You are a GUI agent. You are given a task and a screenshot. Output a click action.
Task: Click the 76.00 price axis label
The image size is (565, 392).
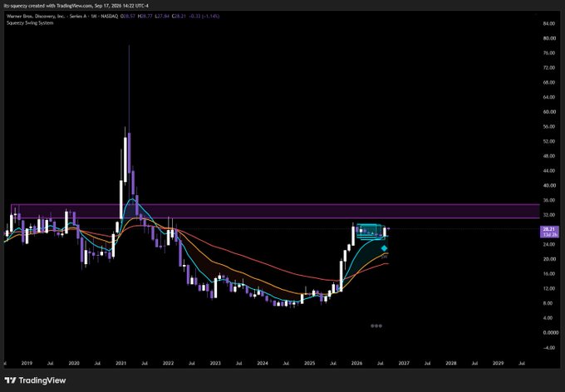coord(549,53)
